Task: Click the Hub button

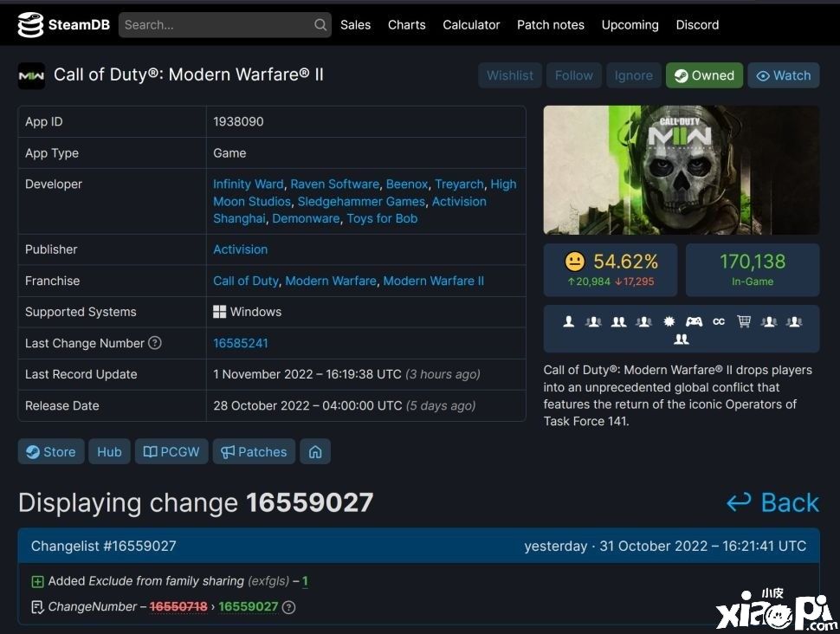Action: tap(109, 452)
